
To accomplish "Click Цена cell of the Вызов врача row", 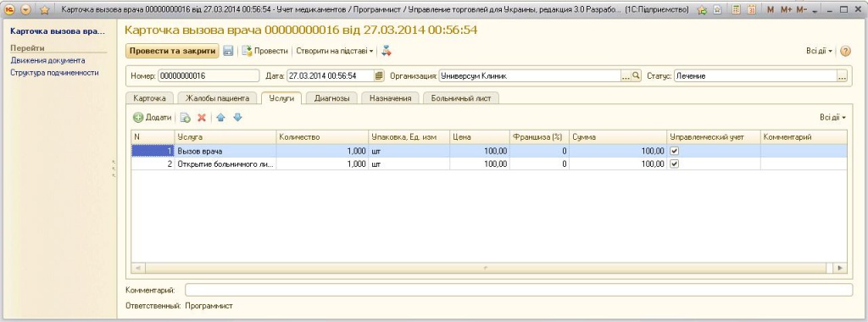I will point(480,151).
